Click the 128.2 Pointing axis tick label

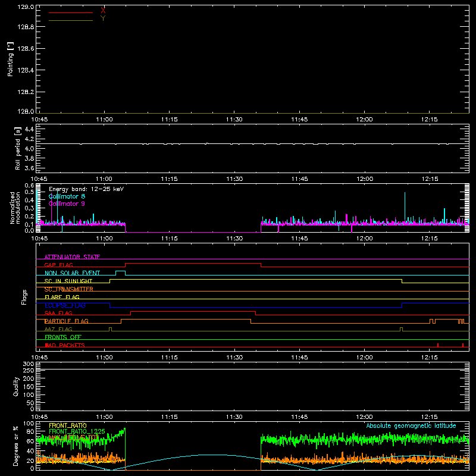tap(26, 92)
